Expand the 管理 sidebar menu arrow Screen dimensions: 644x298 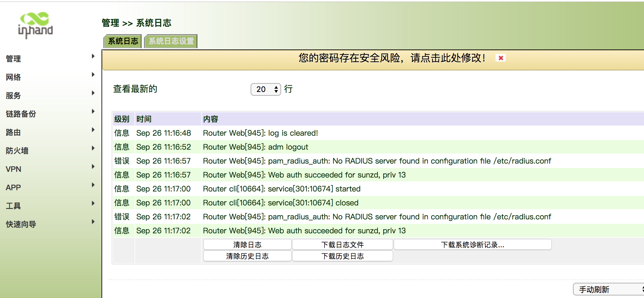pyautogui.click(x=93, y=56)
